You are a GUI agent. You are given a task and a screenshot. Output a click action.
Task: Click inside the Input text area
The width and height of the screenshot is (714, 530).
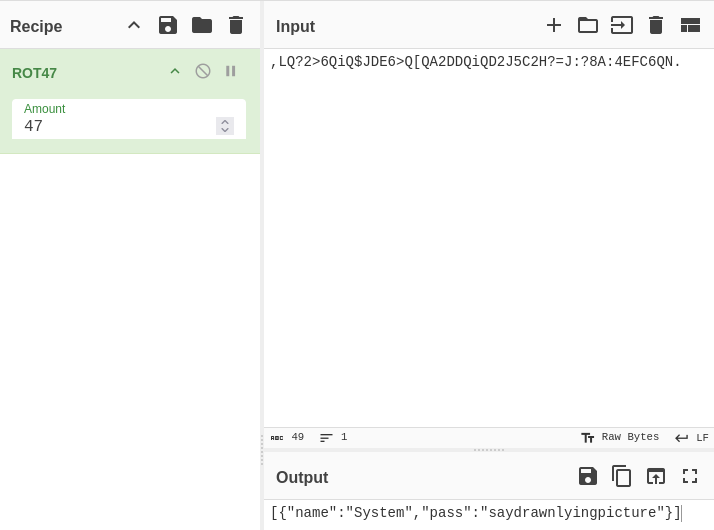(x=489, y=238)
